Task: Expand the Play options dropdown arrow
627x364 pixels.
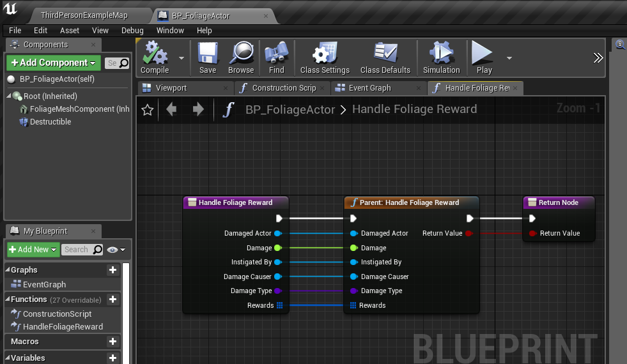Action: tap(509, 57)
